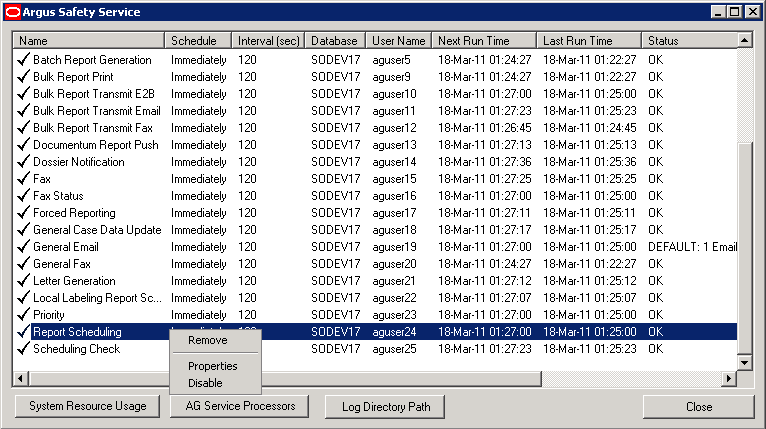Image resolution: width=766 pixels, height=429 pixels.
Task: Click Next Run Time 18-Mar-11 01:26:45
Action: click(485, 128)
